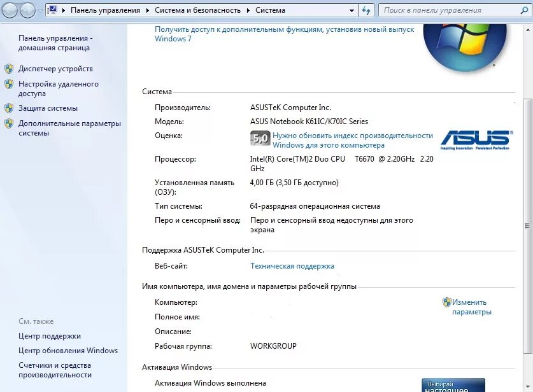Viewport: 533px width, 392px height.
Task: Click the magnifier search icon
Action: pyautogui.click(x=524, y=11)
